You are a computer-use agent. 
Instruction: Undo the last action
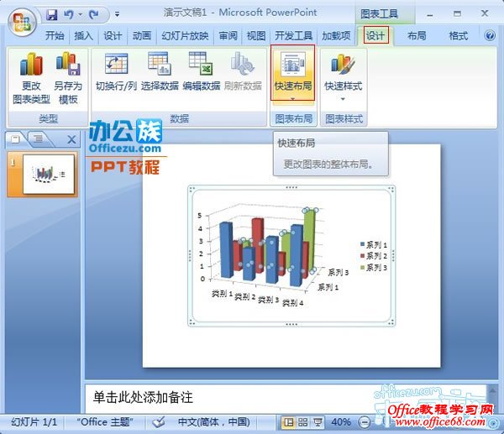point(69,15)
